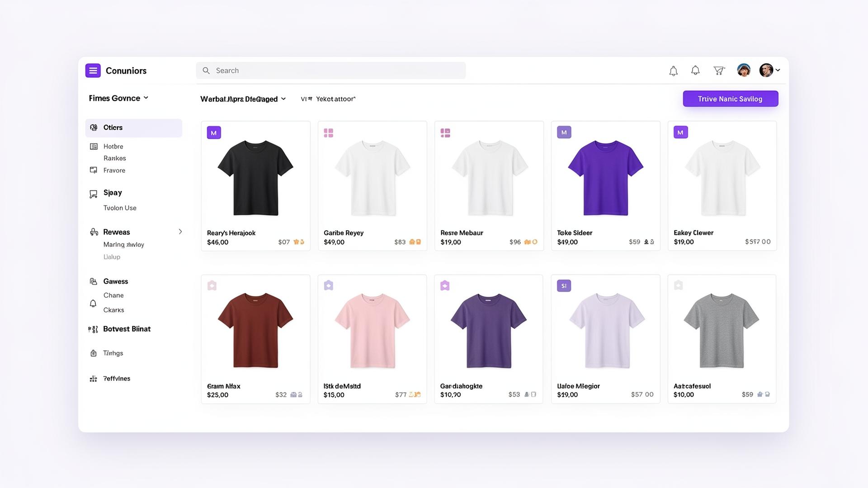Image resolution: width=868 pixels, height=488 pixels.
Task: Open Botvest Biinat in the sidebar
Action: point(127,329)
